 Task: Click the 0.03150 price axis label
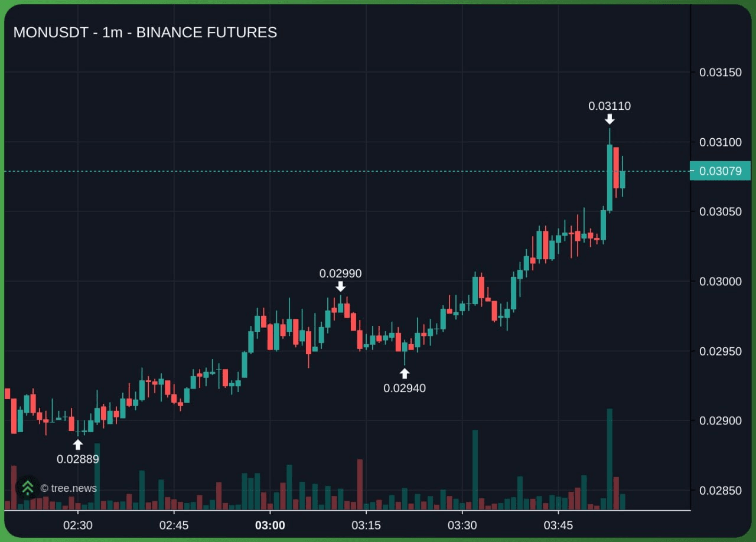(720, 73)
